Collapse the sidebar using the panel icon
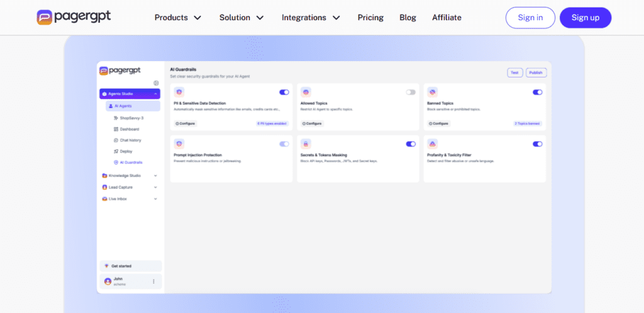644x313 pixels. (156, 83)
